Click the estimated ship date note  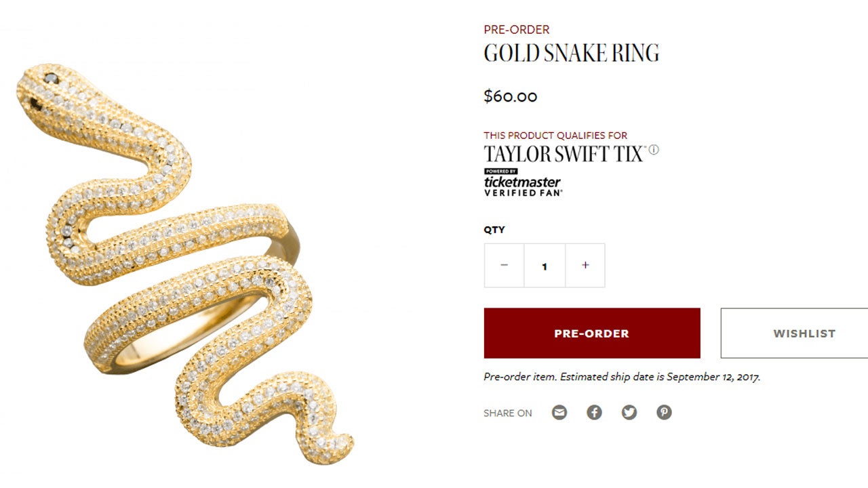(x=621, y=377)
